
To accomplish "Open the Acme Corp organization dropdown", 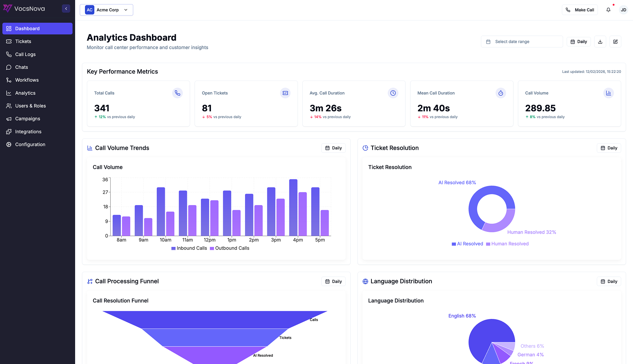I will 106,10.
